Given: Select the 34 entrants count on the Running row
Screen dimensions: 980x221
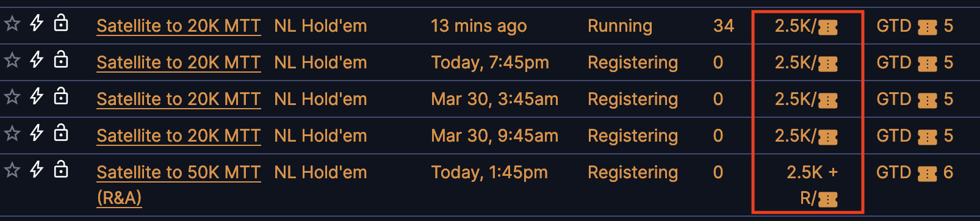Looking at the screenshot, I should pos(724,26).
